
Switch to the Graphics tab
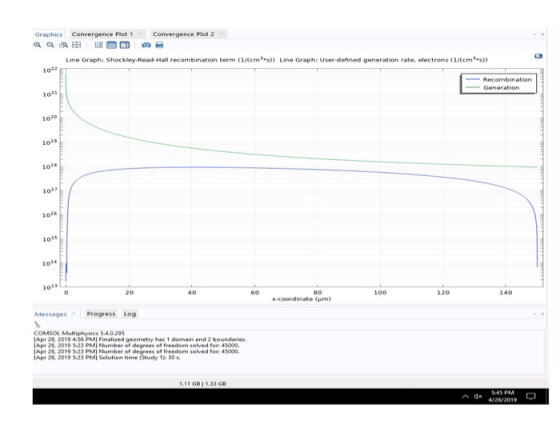click(49, 35)
